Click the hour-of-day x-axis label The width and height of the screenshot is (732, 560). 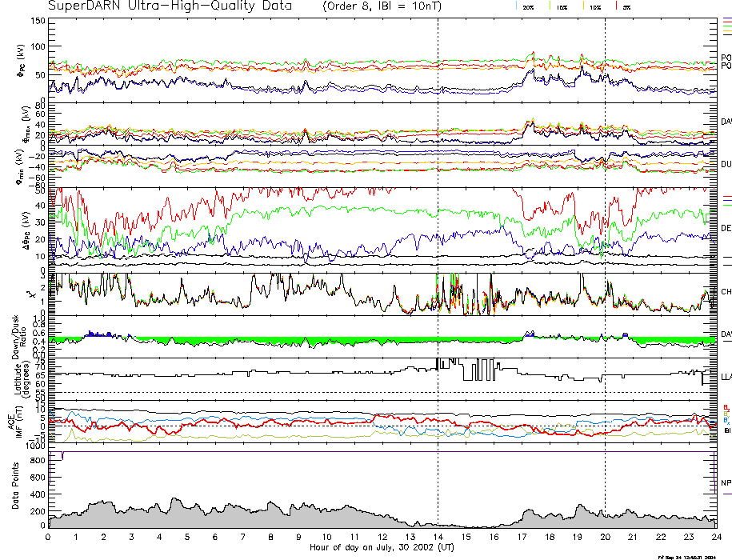click(x=381, y=548)
